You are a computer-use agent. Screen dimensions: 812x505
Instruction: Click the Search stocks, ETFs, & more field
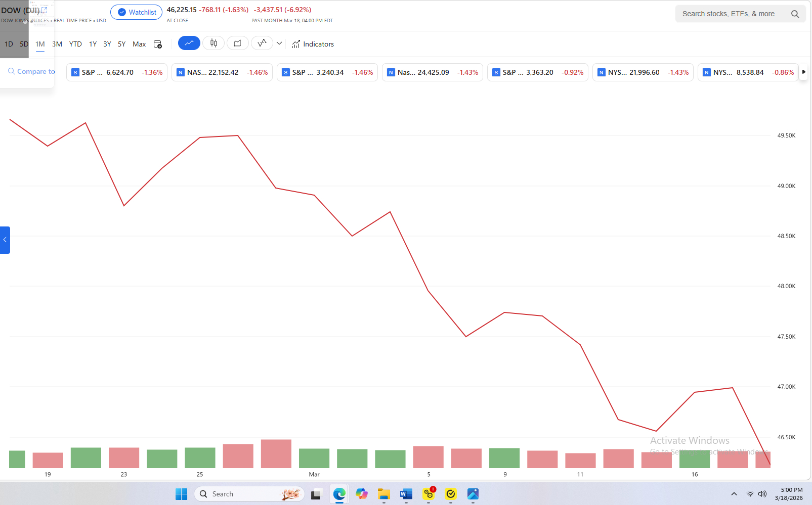coord(729,14)
